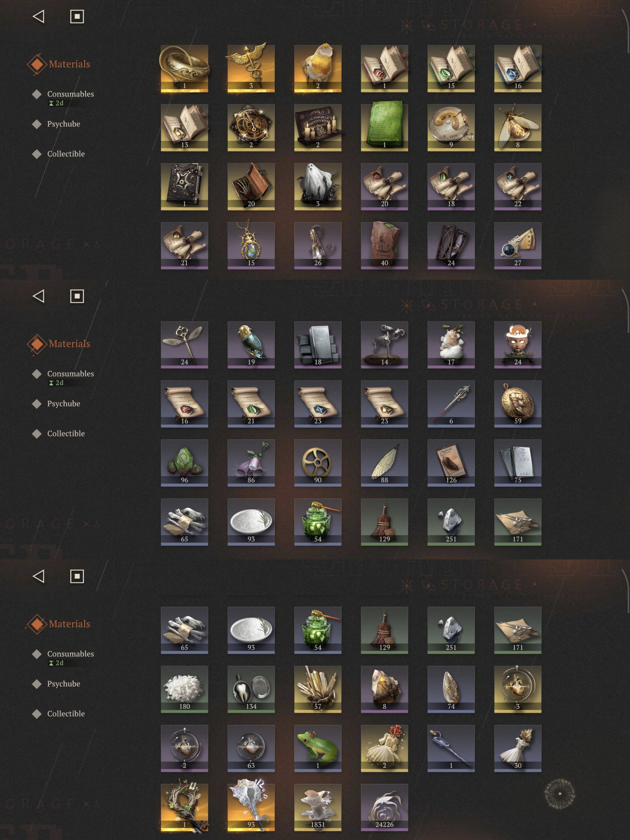Open the golden ring bowl item
Screen dimensions: 630x840
click(184, 68)
